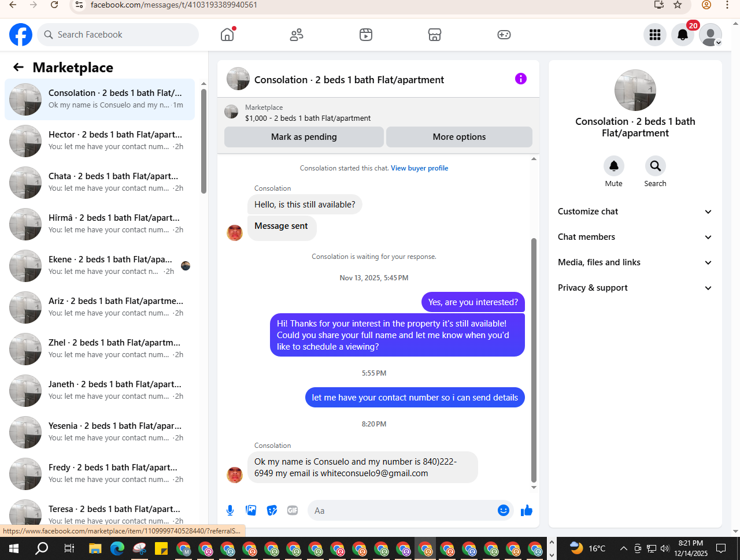Image resolution: width=740 pixels, height=560 pixels.
Task: Record a voice clip with microphone icon
Action: [x=230, y=510]
